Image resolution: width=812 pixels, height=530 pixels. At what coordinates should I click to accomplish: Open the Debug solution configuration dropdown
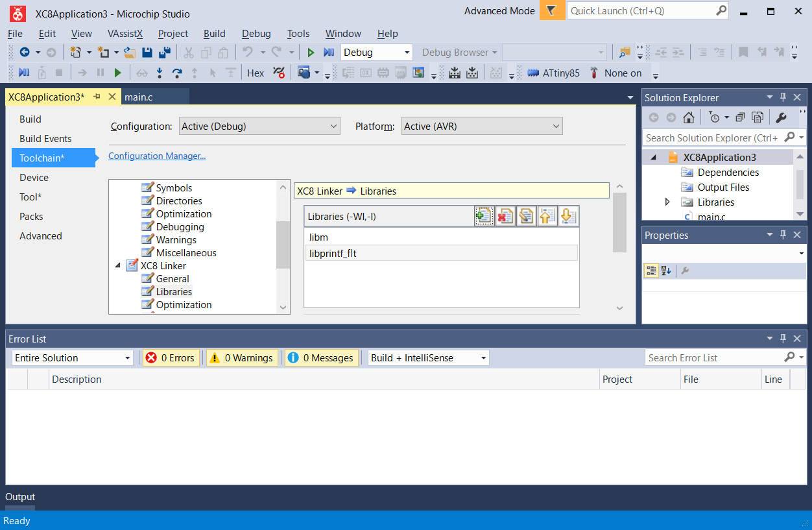click(377, 53)
